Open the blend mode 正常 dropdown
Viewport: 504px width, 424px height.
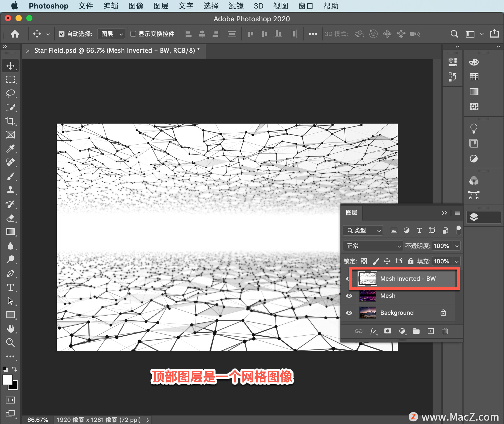coord(373,246)
